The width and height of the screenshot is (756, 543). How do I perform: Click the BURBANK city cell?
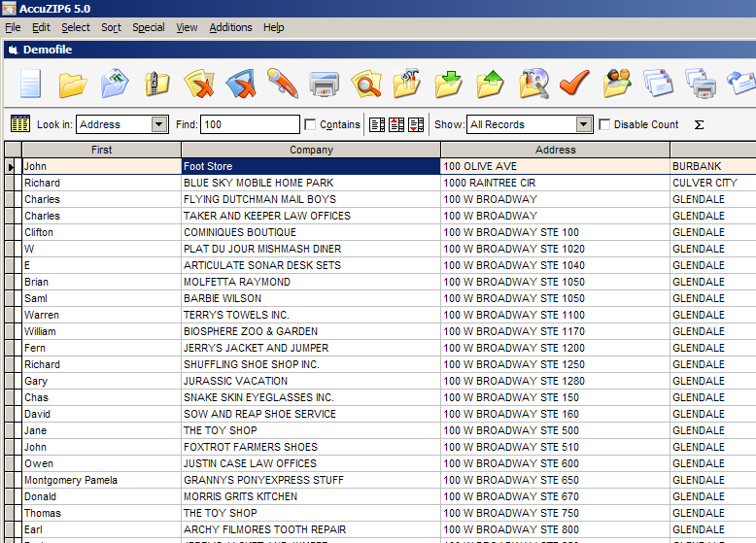[x=713, y=166]
